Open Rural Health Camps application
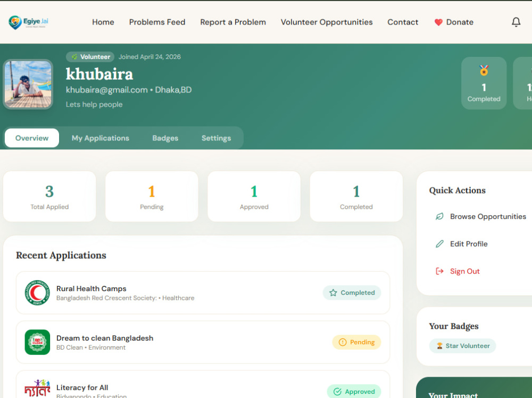532x398 pixels. [x=203, y=293]
